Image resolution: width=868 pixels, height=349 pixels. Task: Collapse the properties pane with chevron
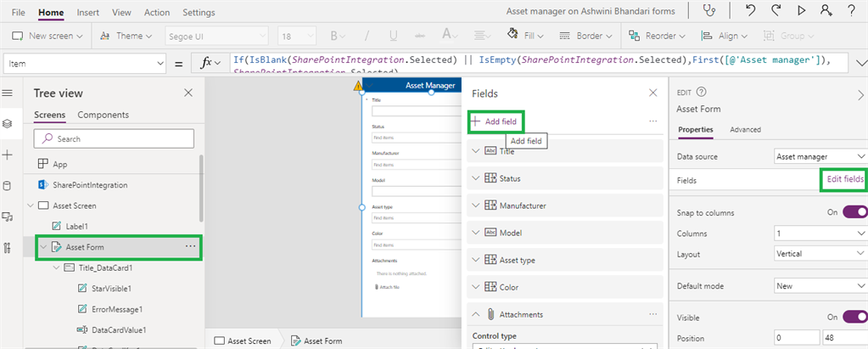pos(860,95)
